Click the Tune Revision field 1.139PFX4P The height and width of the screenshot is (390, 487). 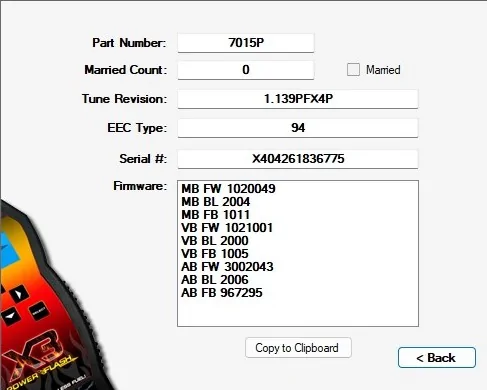pyautogui.click(x=298, y=99)
